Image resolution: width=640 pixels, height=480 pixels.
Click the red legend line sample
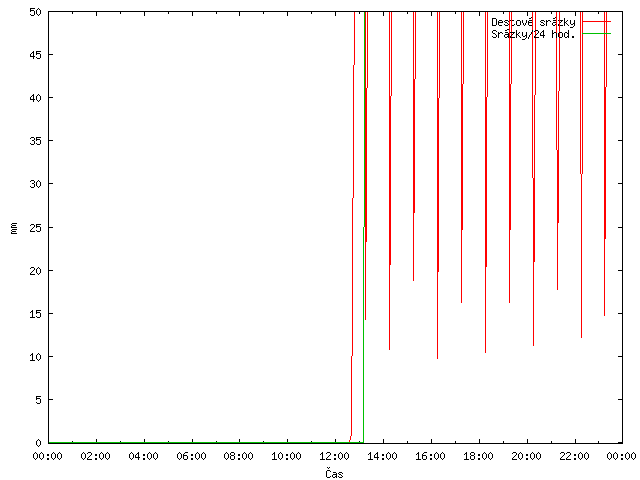(x=596, y=21)
